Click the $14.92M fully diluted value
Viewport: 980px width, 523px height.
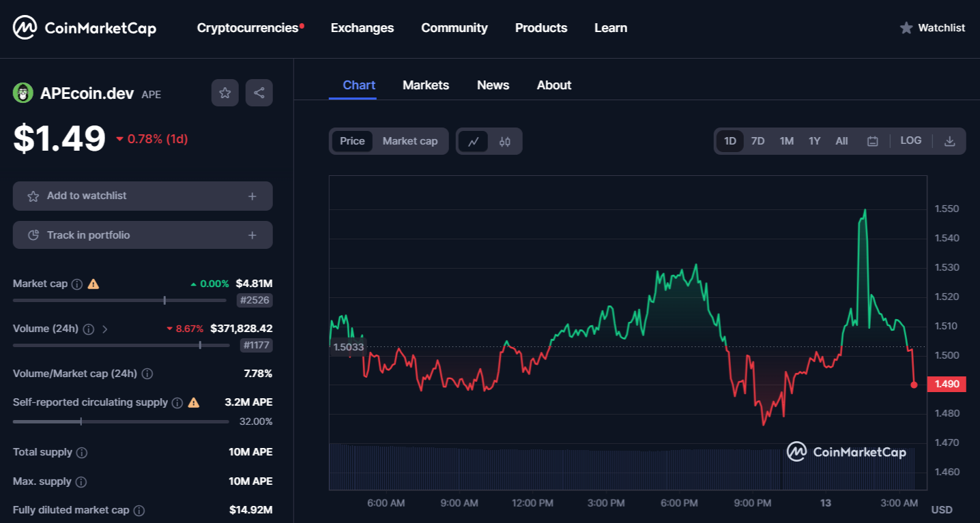tap(251, 510)
